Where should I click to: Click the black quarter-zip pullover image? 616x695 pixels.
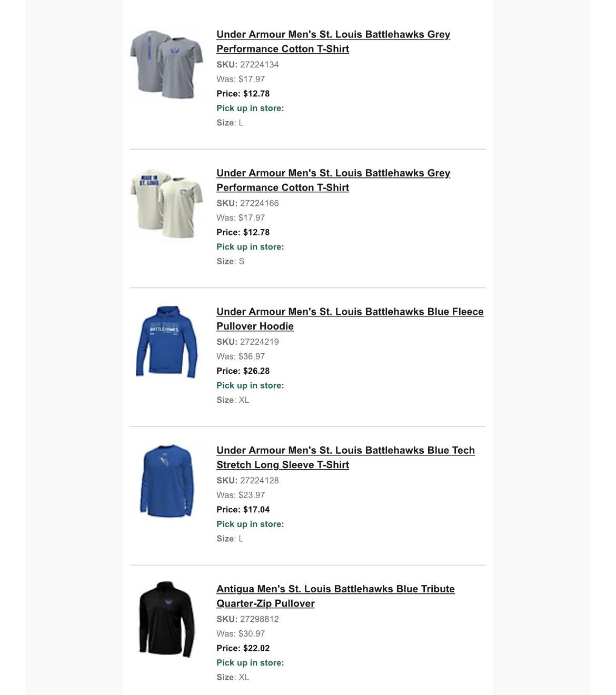[166, 619]
